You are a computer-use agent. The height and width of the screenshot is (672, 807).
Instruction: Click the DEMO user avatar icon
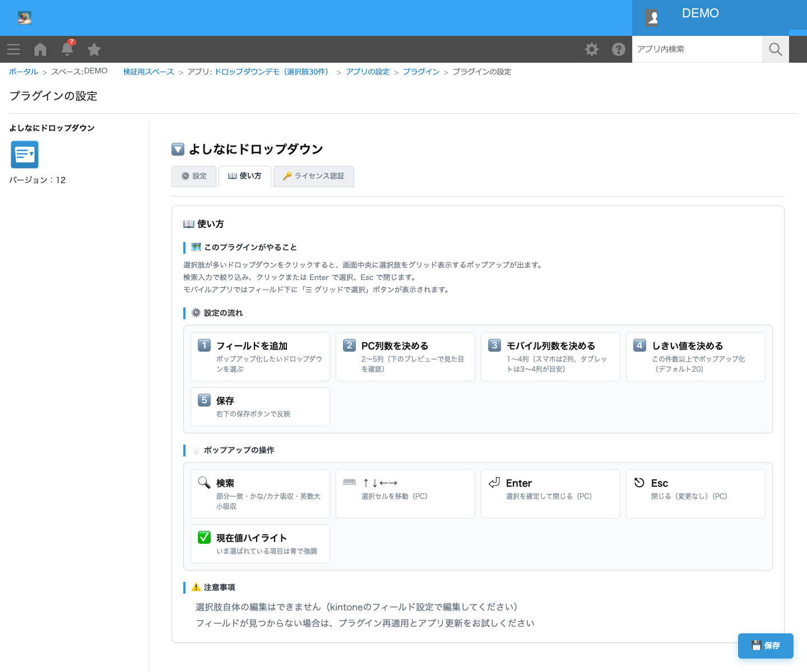pyautogui.click(x=652, y=18)
